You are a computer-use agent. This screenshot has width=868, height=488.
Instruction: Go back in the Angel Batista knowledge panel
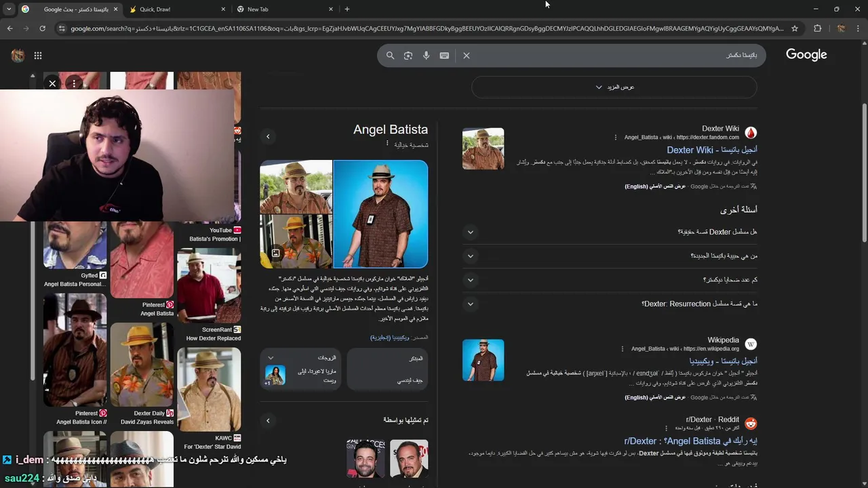(x=268, y=137)
